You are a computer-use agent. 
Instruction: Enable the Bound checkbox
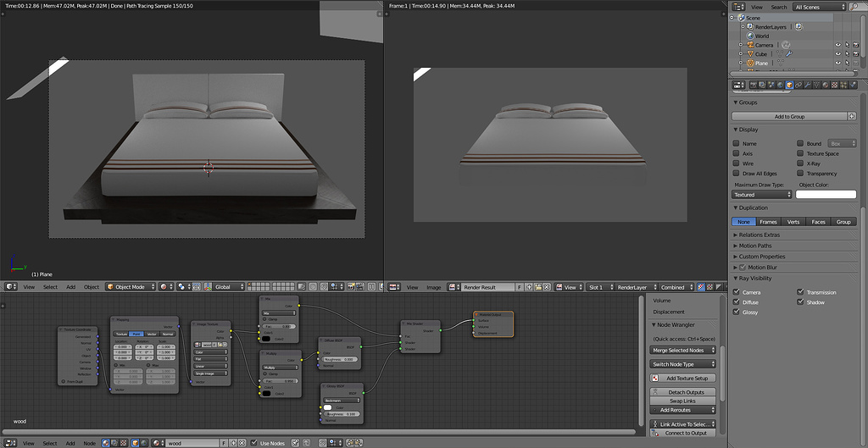(800, 143)
